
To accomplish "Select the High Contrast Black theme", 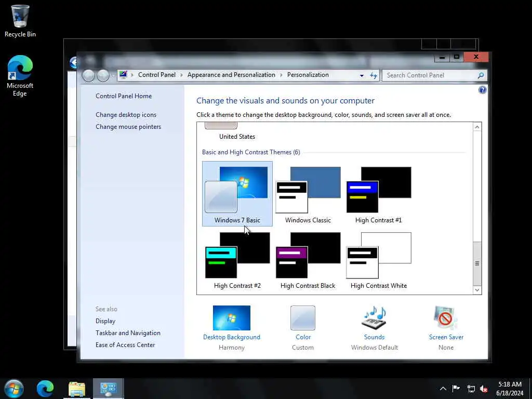I will [x=308, y=260].
